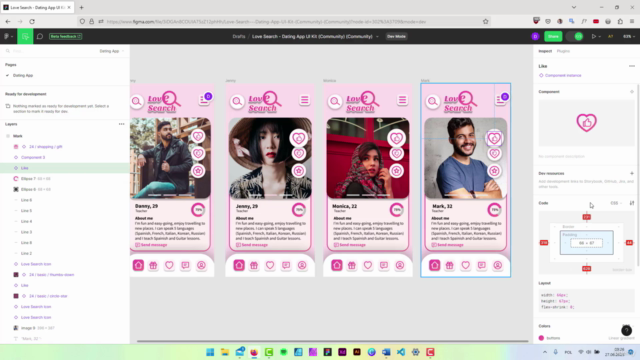Switch to the Inspect tab
This screenshot has width=640, height=360.
[545, 51]
